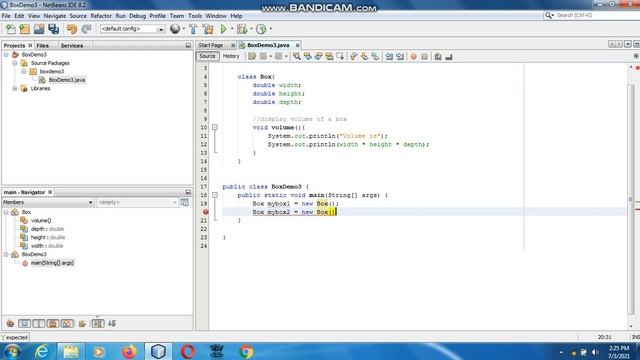This screenshot has height=360, width=640.
Task: Toggle Show Fields filter in Navigator
Action: (x=24, y=324)
